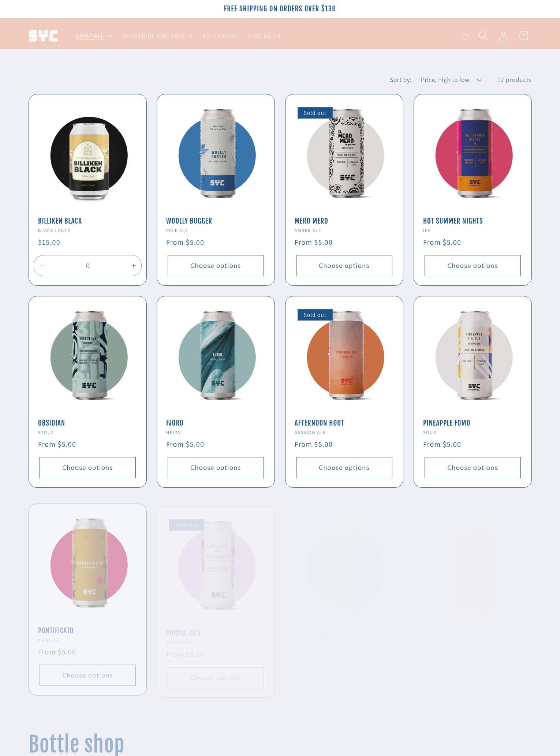Expand the Subscribe and Save menu
This screenshot has height=756, width=560.
[158, 36]
